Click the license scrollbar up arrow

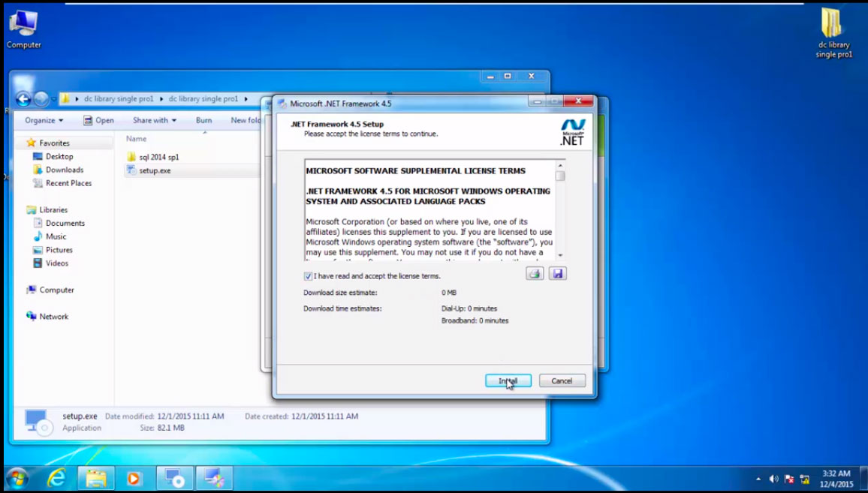[x=560, y=165]
